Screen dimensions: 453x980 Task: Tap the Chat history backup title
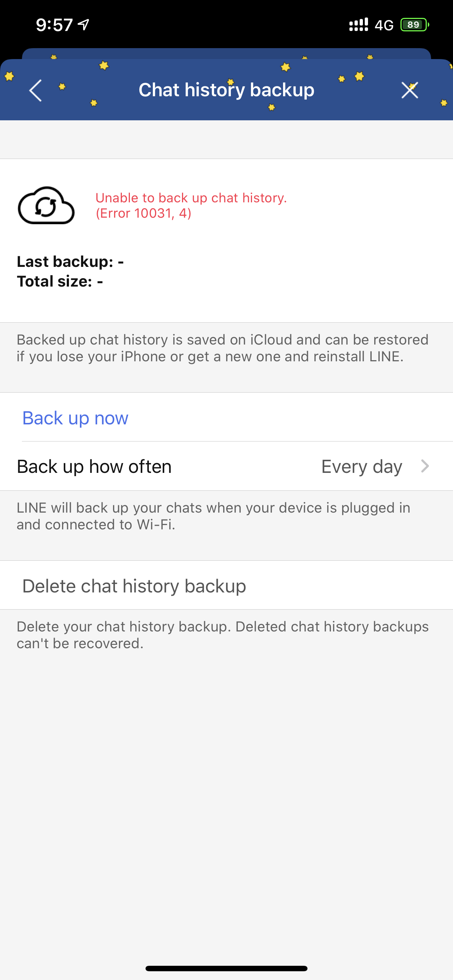[x=226, y=90]
